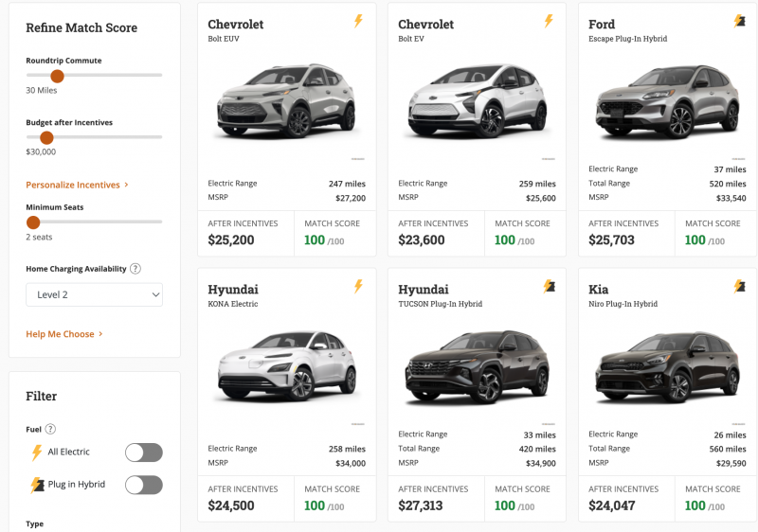Click the Home Charging Availability help icon

135,269
